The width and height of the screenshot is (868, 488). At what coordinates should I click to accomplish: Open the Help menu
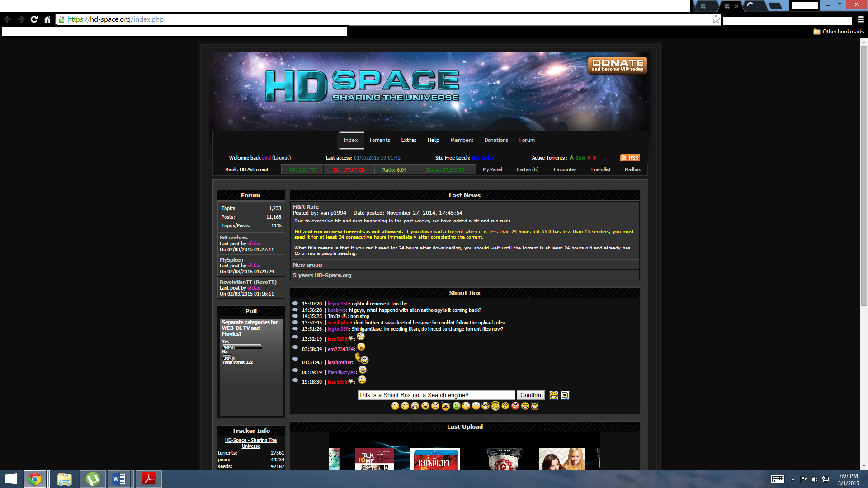(434, 140)
